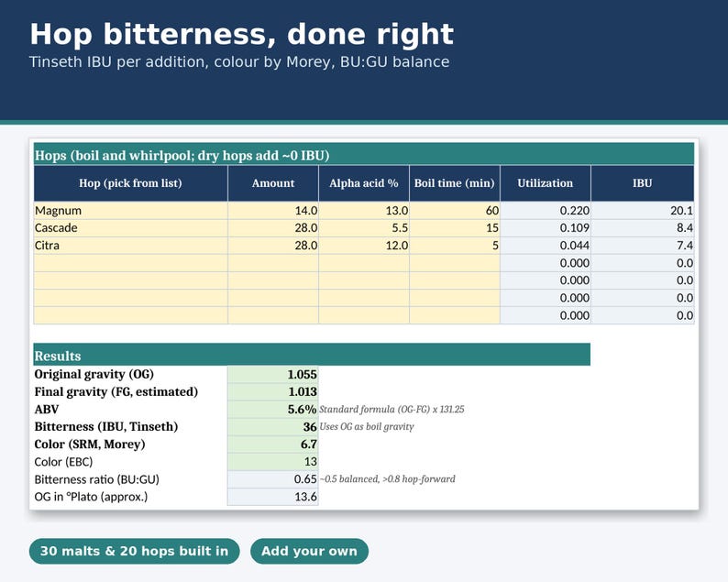The height and width of the screenshot is (582, 728).
Task: Click Magnum boil time value 60
Action: point(455,210)
